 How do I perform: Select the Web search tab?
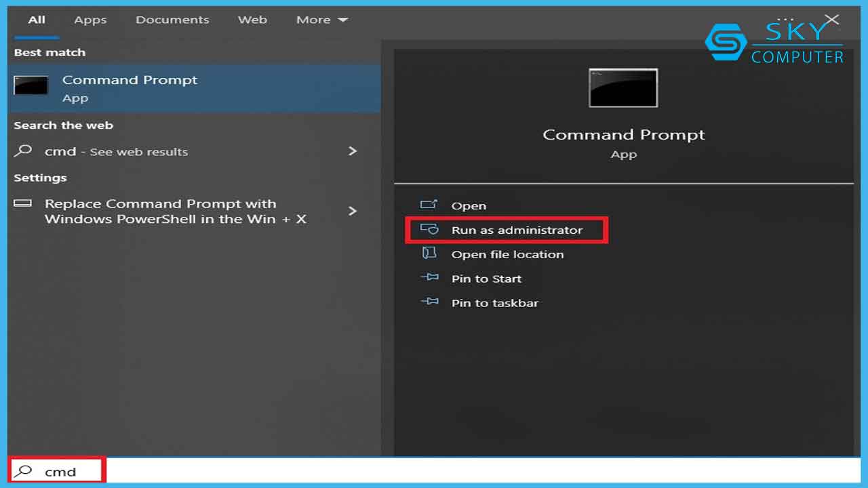pyautogui.click(x=252, y=20)
